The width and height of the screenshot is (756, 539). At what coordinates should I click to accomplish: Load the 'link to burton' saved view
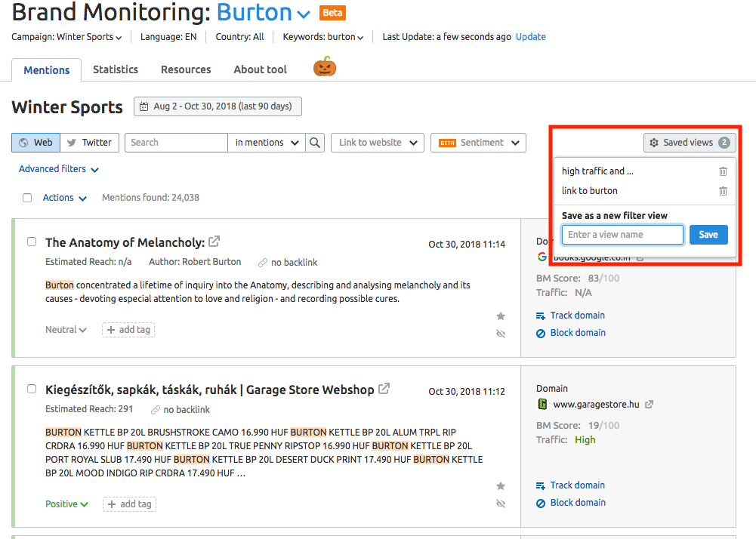pos(590,191)
